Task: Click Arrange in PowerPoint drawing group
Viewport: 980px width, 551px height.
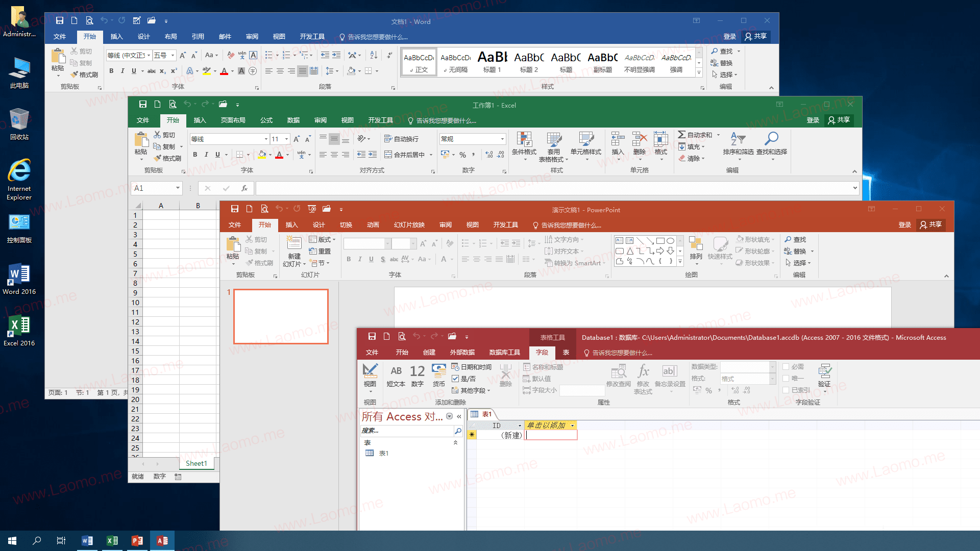Action: point(696,249)
